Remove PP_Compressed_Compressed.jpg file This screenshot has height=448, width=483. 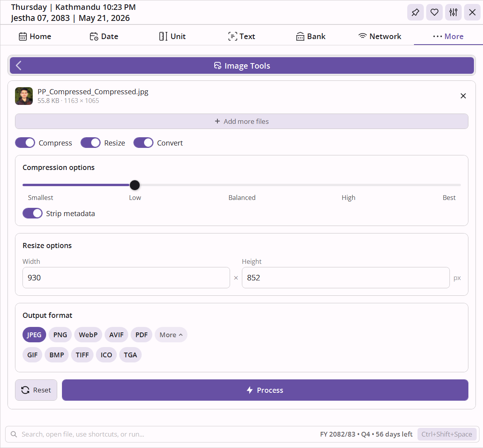pos(463,96)
